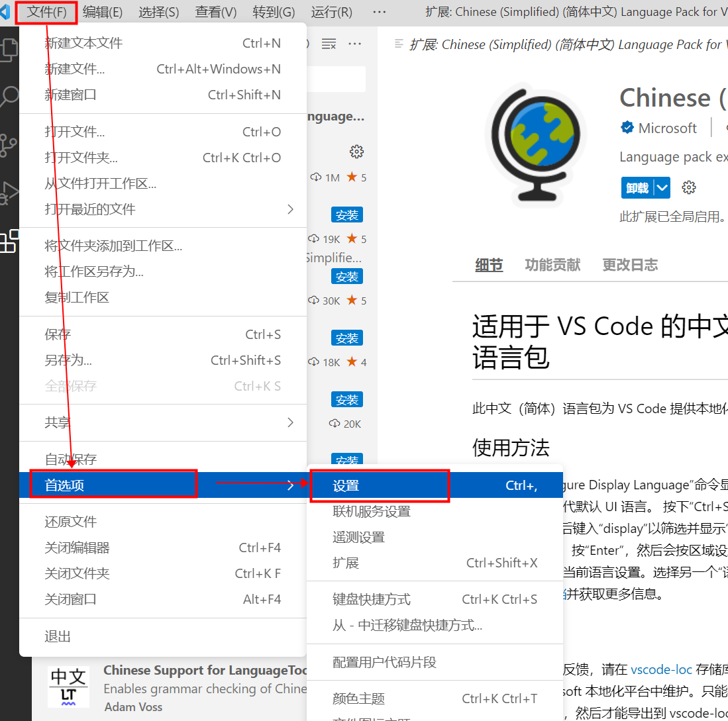Choose 关闭窗口 menu entry

[x=162, y=599]
